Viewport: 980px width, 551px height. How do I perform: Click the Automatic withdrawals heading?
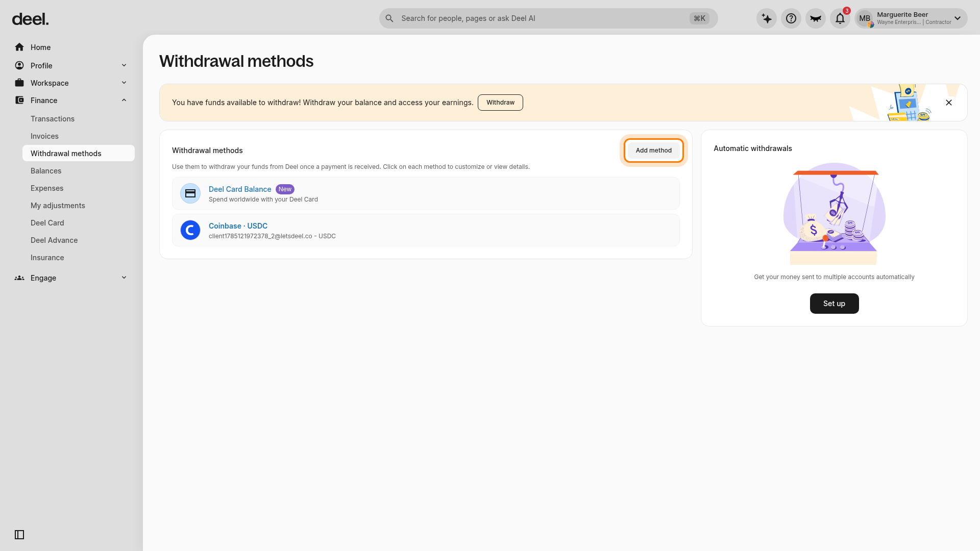(753, 148)
